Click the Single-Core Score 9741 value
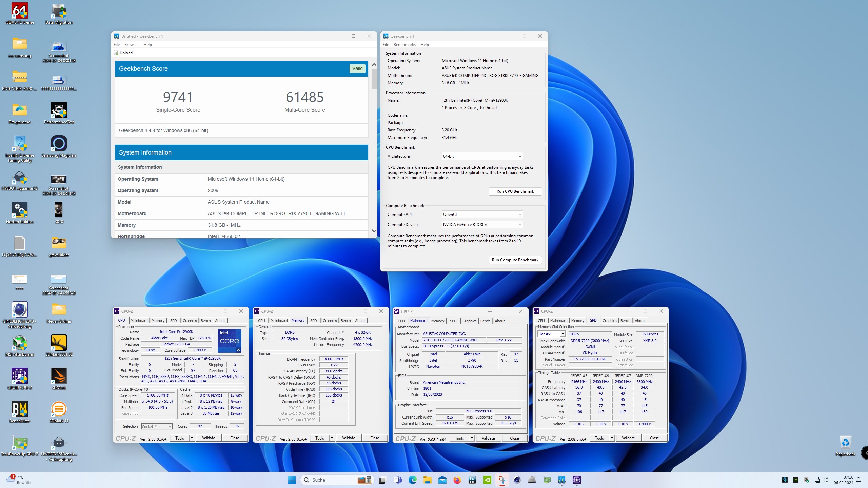The height and width of the screenshot is (488, 868). (x=178, y=97)
